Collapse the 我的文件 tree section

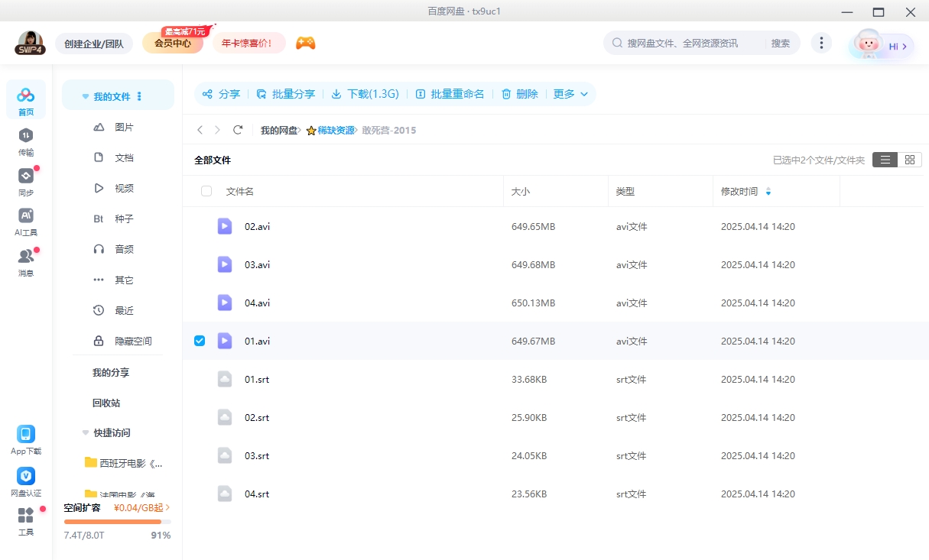point(85,95)
